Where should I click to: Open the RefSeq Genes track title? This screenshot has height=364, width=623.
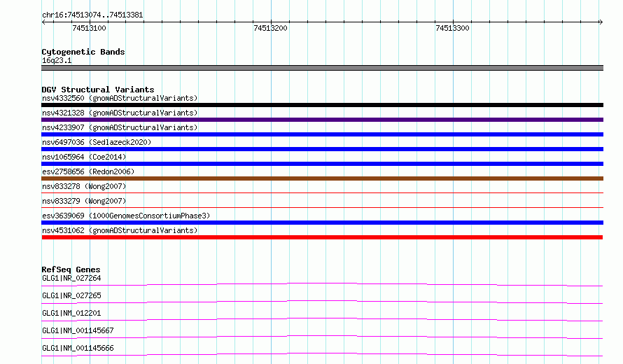point(71,269)
